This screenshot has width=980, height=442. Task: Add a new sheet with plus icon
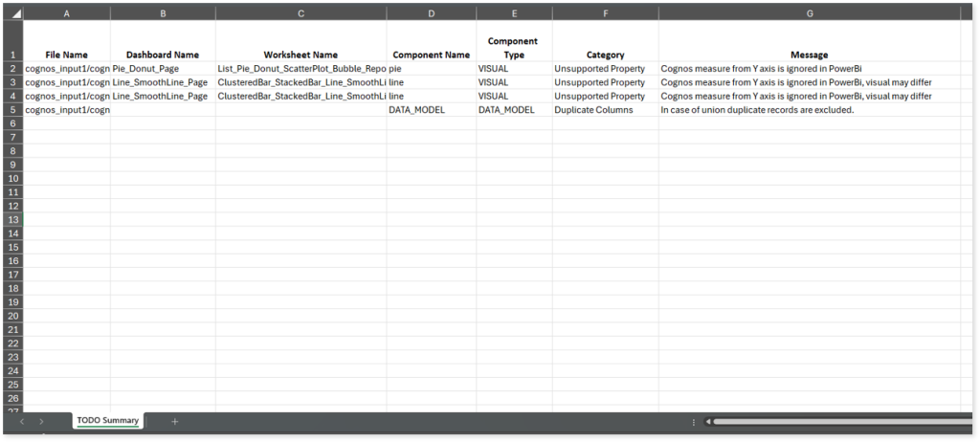[x=174, y=421]
